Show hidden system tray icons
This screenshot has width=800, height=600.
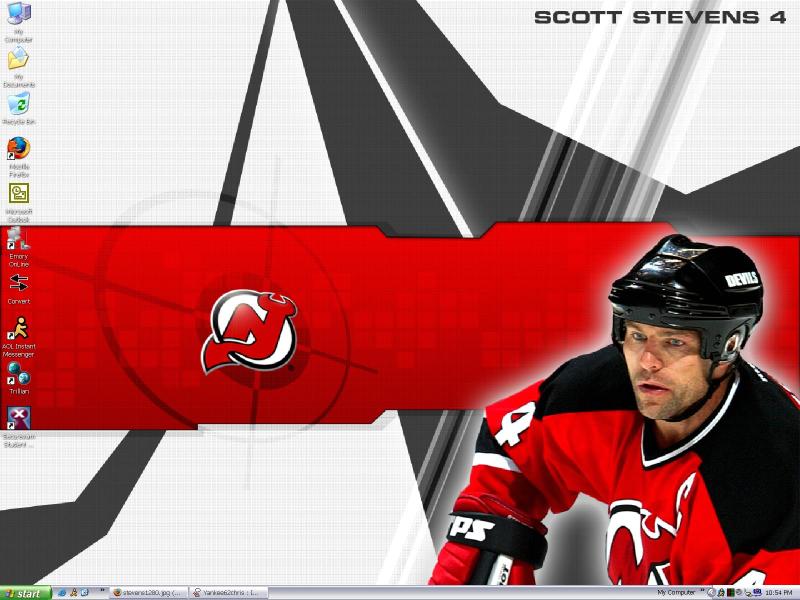point(710,593)
